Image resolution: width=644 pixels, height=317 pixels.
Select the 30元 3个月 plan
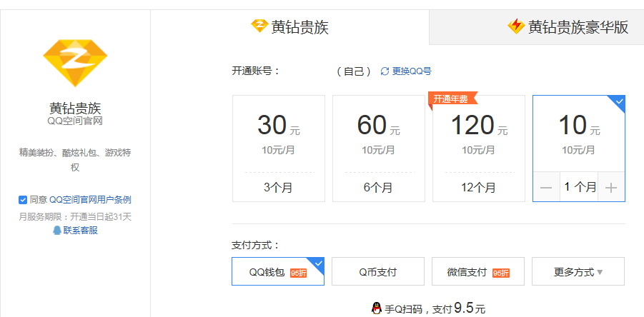tap(279, 149)
